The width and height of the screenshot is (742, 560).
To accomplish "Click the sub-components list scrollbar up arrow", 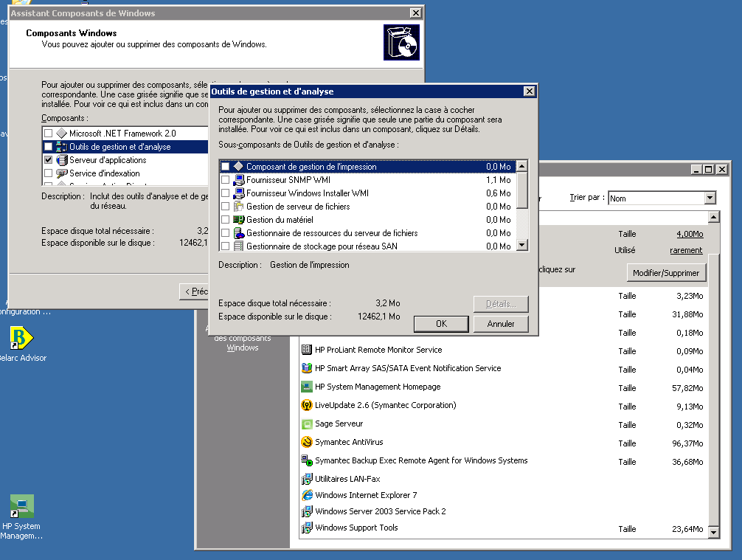I will (x=522, y=166).
